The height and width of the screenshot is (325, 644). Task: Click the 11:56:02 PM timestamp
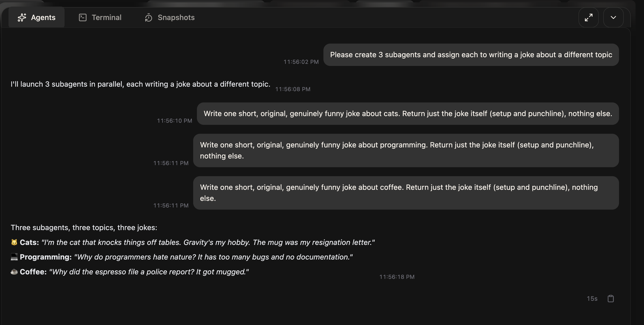pos(301,62)
